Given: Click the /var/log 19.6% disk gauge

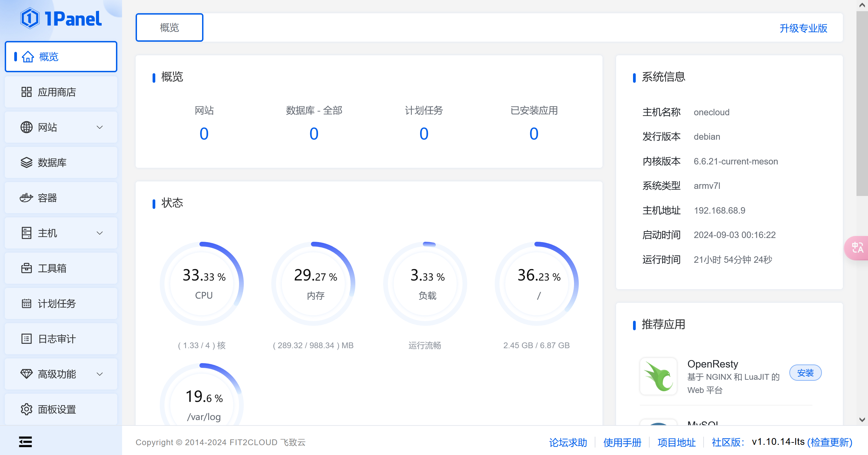Looking at the screenshot, I should pyautogui.click(x=202, y=394).
